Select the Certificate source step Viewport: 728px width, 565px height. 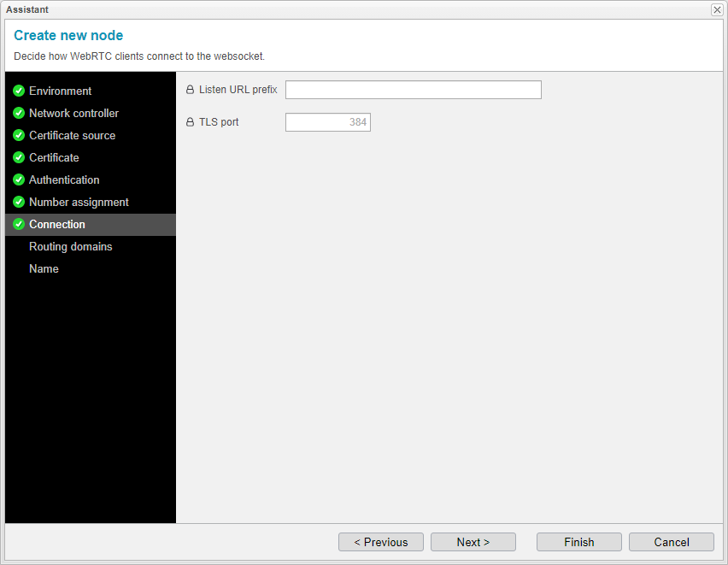pos(72,135)
